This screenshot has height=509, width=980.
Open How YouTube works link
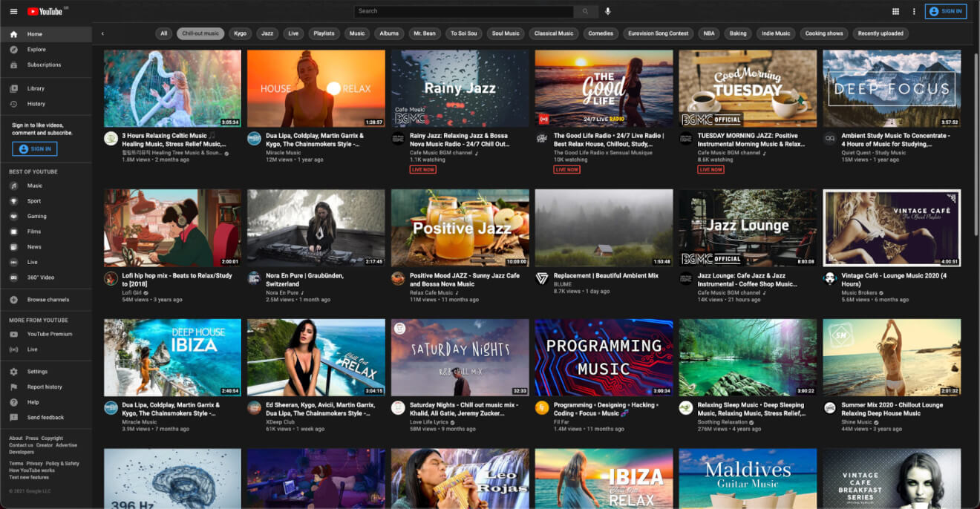[32, 470]
